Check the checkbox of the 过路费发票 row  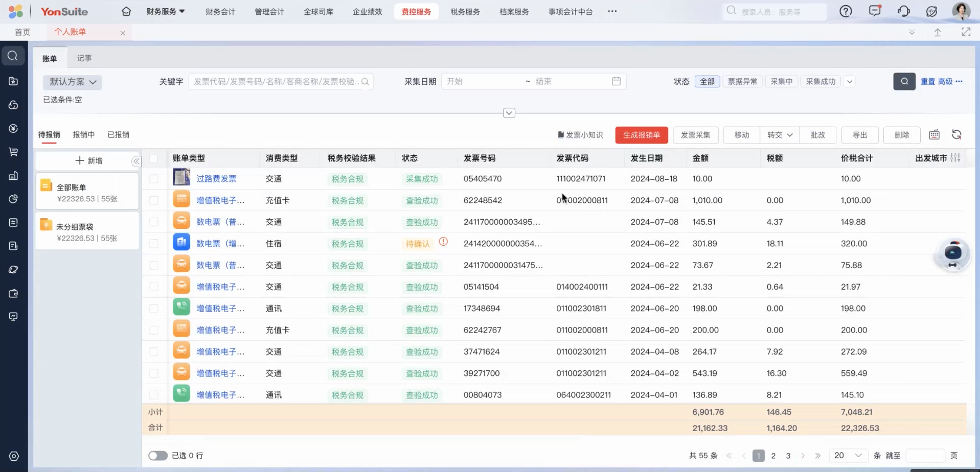tap(154, 178)
